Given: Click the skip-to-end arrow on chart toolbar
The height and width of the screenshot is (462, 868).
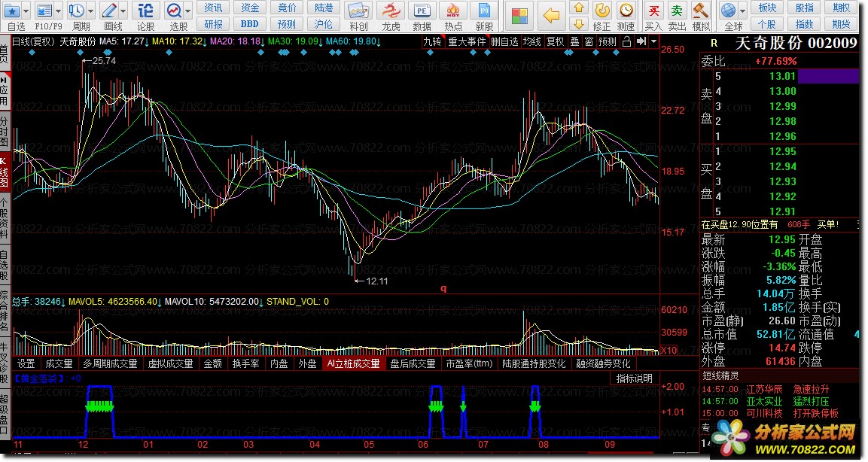Looking at the screenshot, I should [641, 41].
